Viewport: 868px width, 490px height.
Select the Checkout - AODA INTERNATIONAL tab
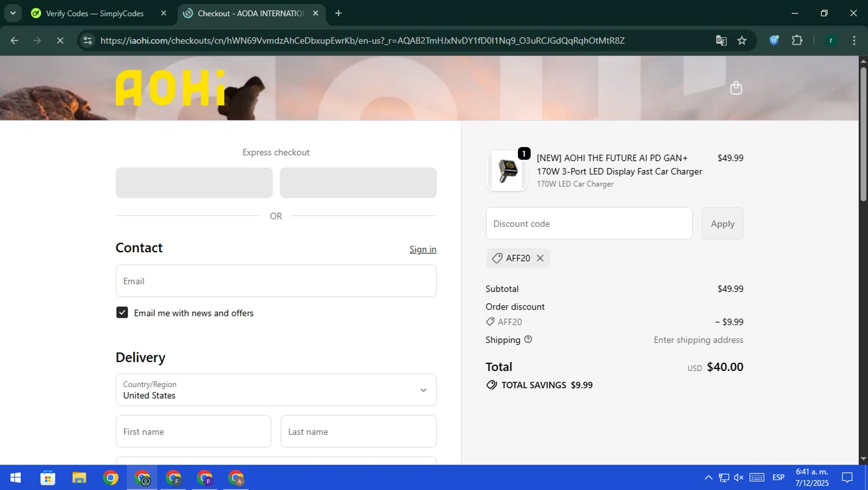(250, 13)
